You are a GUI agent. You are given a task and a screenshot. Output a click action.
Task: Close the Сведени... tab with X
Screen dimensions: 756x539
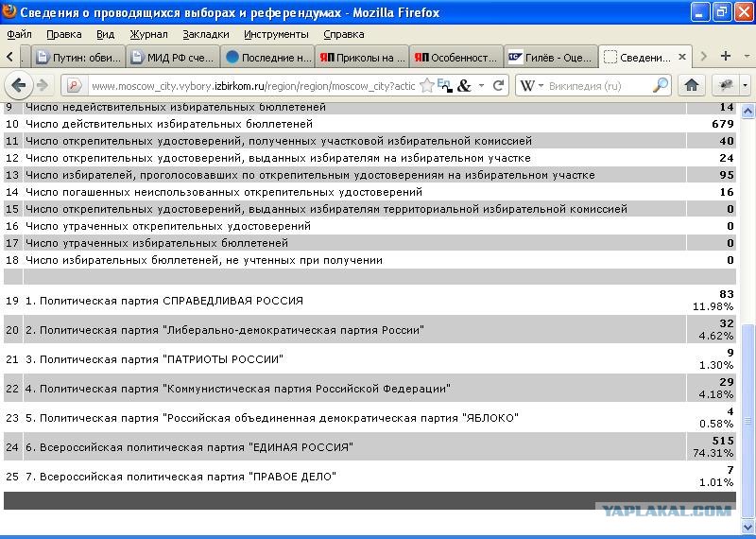681,57
